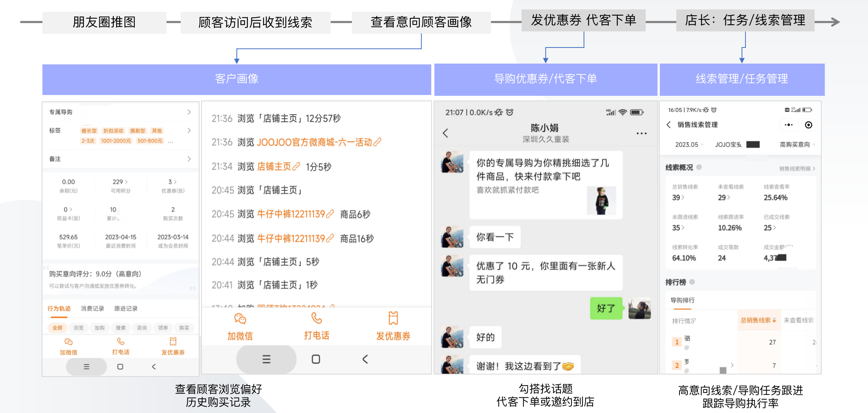Image resolution: width=868 pixels, height=413 pixels.
Task: Open the 销售线索明细 link
Action: [797, 168]
